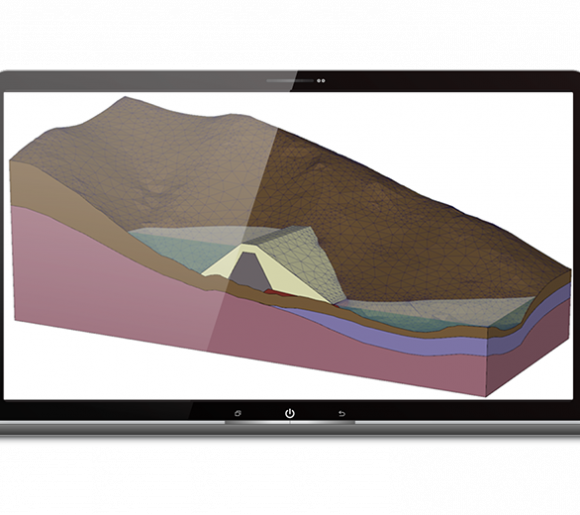Click the speaker slit beside the webcam
This screenshot has height=515, width=580.
pos(290,80)
